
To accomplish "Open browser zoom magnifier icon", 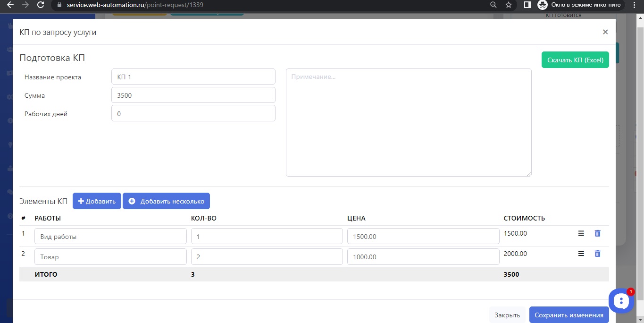I will click(493, 5).
